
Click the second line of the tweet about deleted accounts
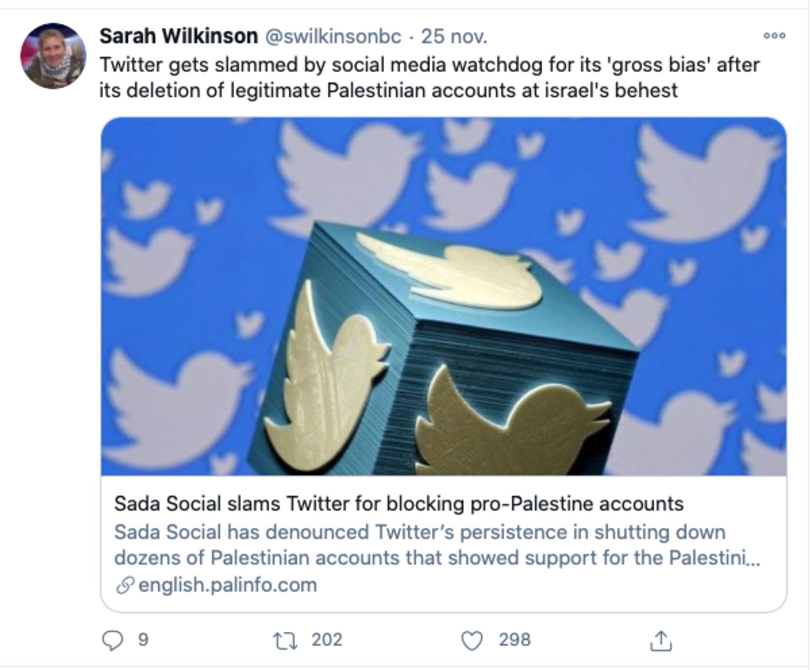[x=388, y=91]
